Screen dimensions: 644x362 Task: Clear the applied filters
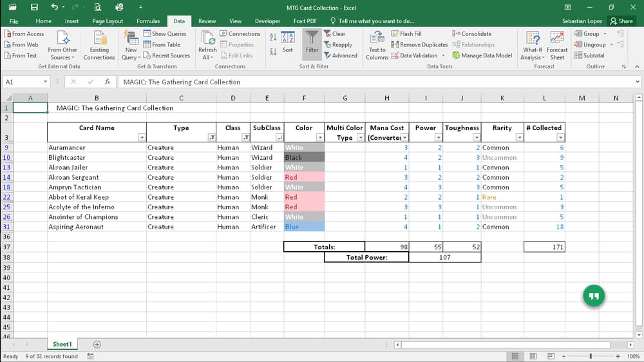coord(335,33)
